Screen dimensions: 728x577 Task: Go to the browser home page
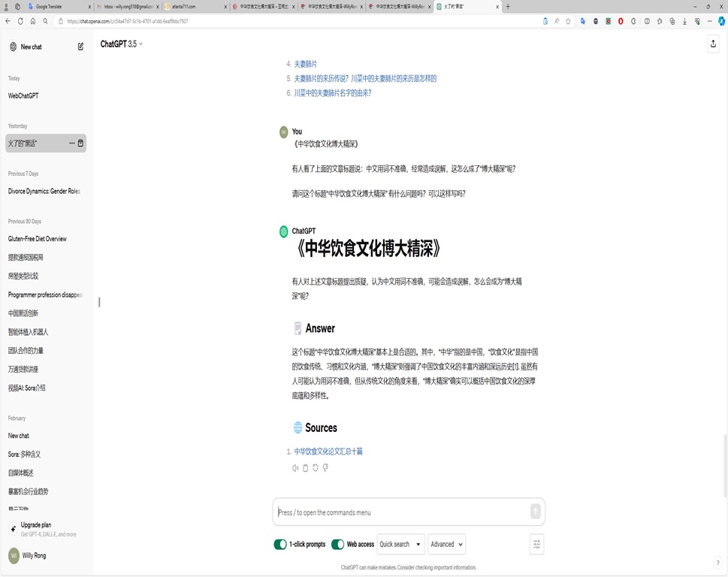(x=33, y=21)
